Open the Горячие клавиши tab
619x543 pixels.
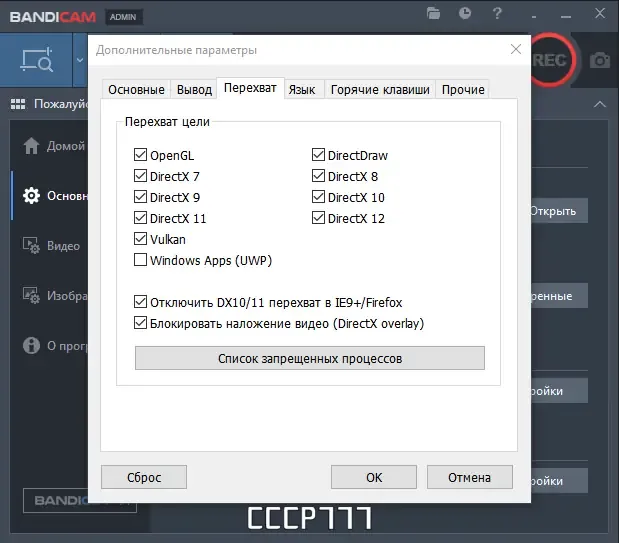pyautogui.click(x=380, y=90)
